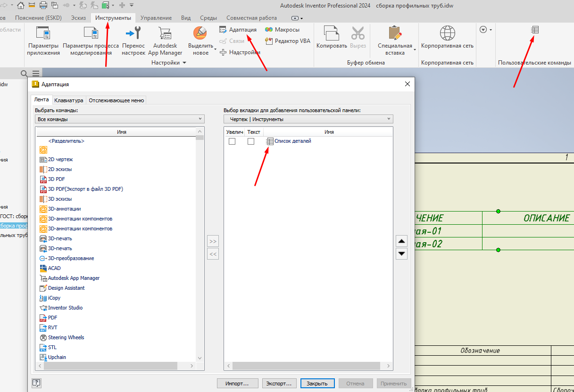Open the circled arrow dropdown beside Корпоративная сеть

485,30
